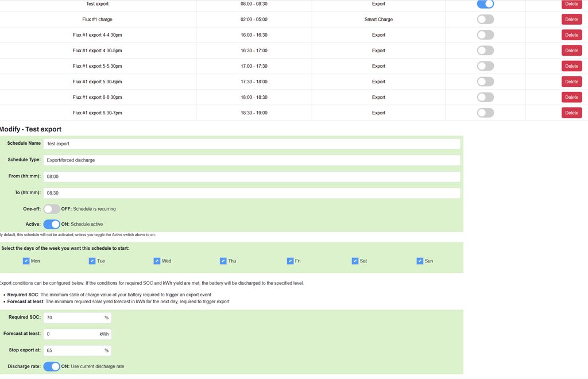Screen dimensions: 588x379
Task: Toggle the Discharge rate switch
Action: pos(52,366)
